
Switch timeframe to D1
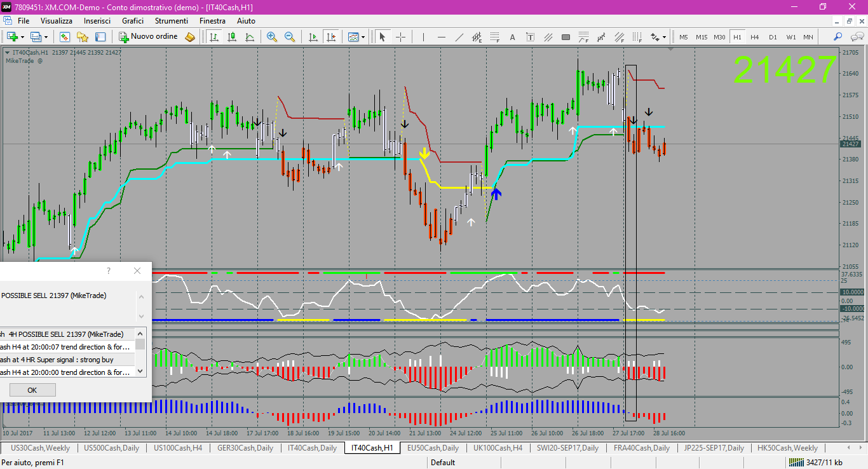pos(773,37)
